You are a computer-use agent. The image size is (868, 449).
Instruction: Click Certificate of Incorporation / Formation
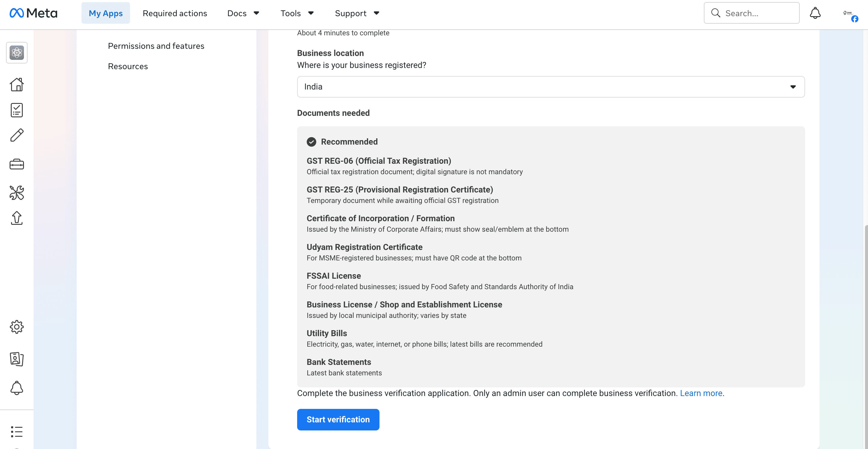(x=380, y=218)
